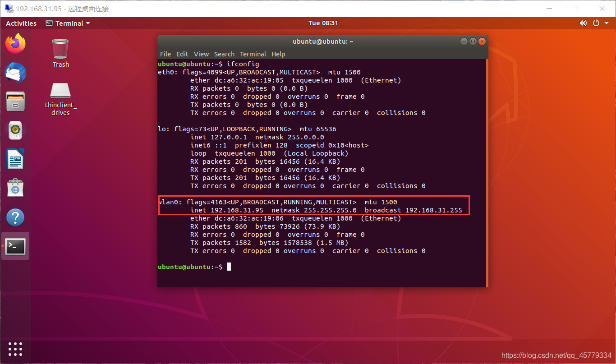Launch Thunderbird mail from the dock

[15, 73]
